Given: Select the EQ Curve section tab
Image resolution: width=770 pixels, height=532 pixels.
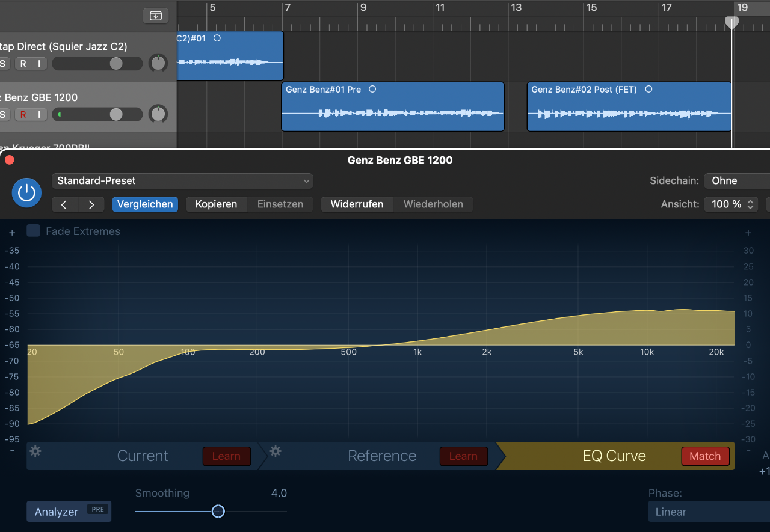Looking at the screenshot, I should pos(614,456).
